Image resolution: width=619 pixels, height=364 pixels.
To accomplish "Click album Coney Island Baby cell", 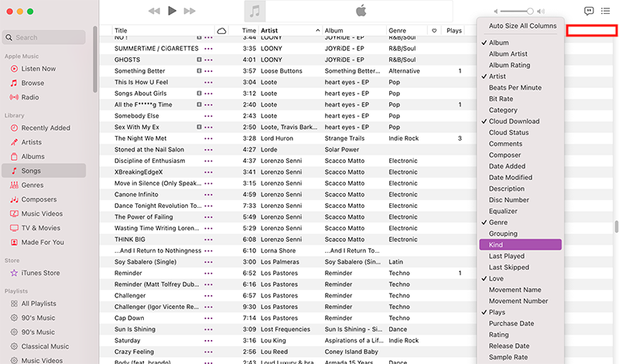I will pyautogui.click(x=351, y=352).
